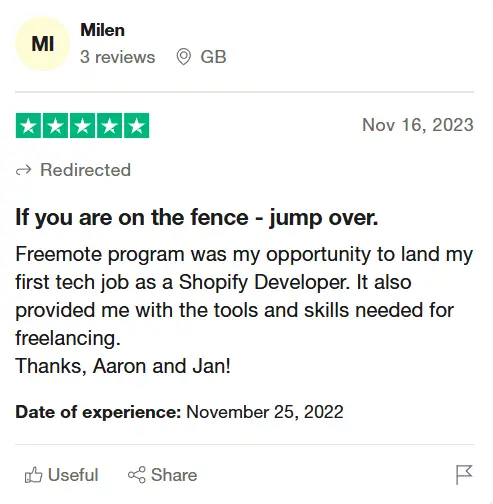
Task: Click the third green rating star
Action: (82, 126)
